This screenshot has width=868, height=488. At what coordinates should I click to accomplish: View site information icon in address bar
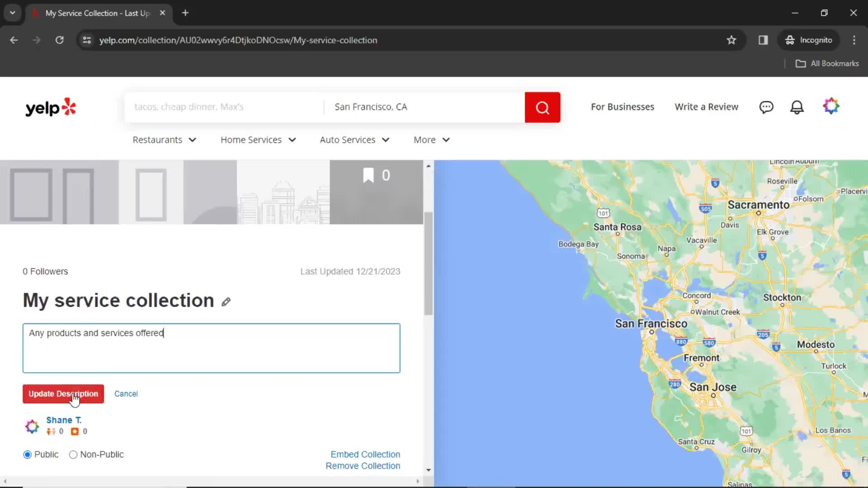click(87, 40)
